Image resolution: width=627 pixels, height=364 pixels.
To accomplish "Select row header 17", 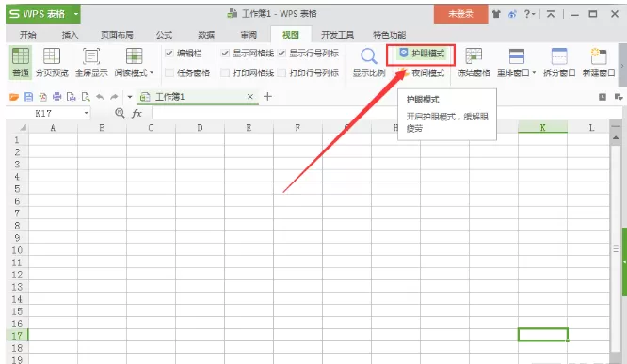I will click(17, 336).
